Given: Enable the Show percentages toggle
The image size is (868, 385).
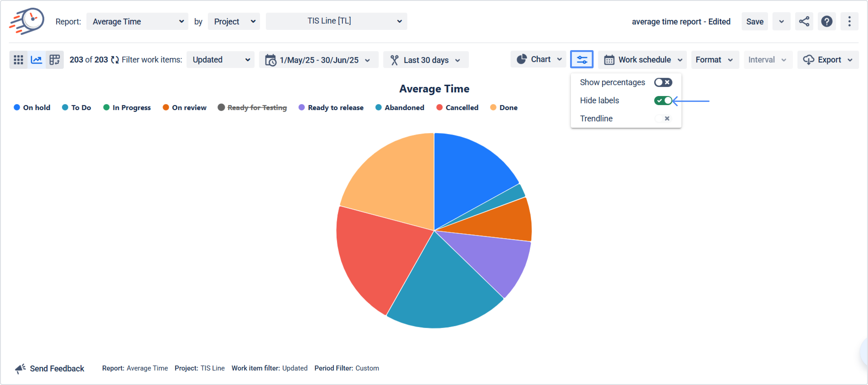Looking at the screenshot, I should [x=663, y=82].
